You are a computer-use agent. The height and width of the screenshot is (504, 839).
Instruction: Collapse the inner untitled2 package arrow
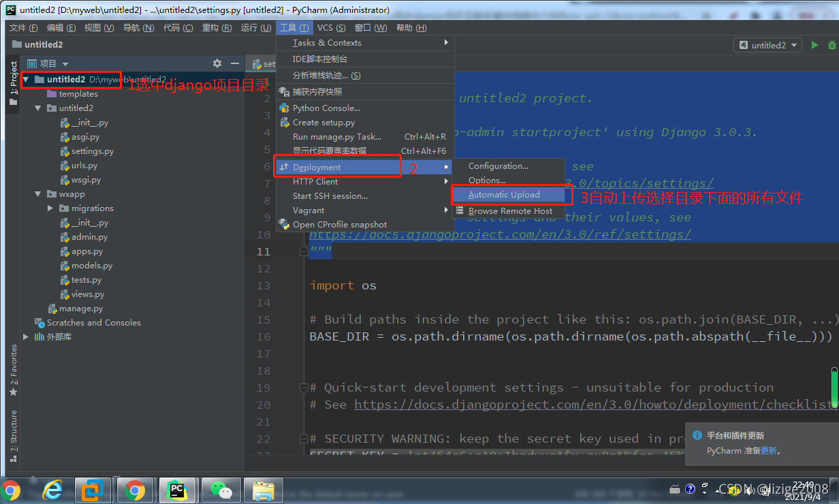[x=39, y=108]
